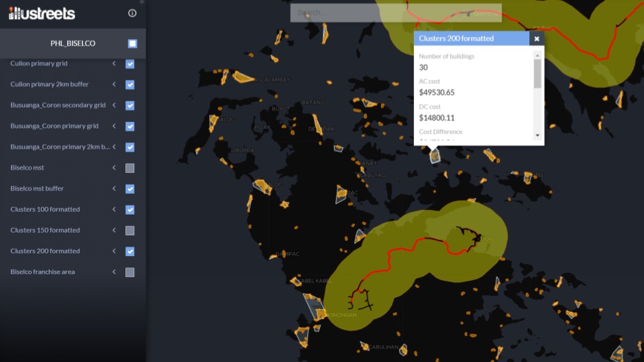The height and width of the screenshot is (362, 644).
Task: Click the popup's vertical scrollbar thumb
Action: pos(537,74)
